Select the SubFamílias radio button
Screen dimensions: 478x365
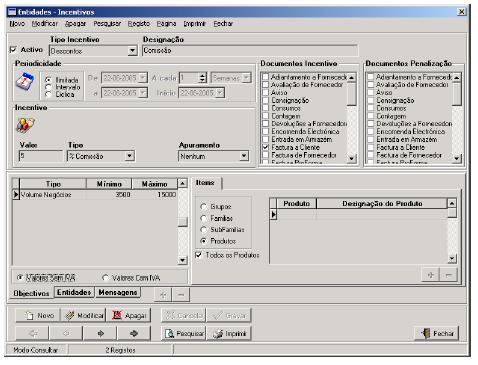pyautogui.click(x=203, y=230)
